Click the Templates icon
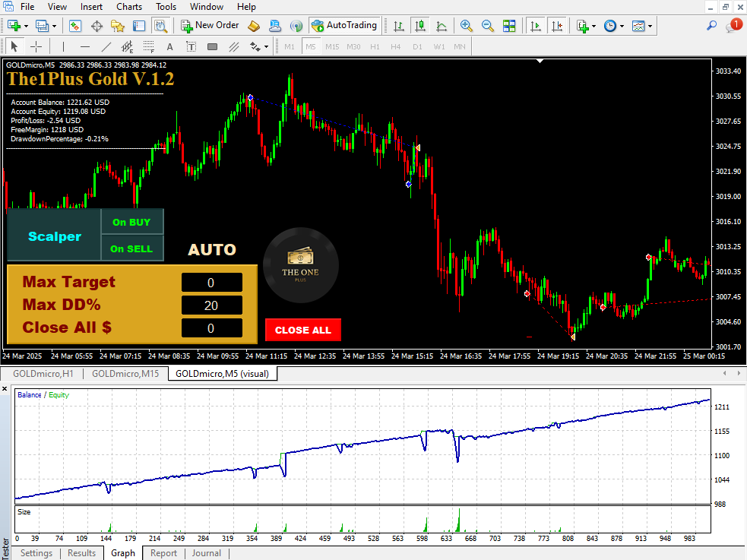This screenshot has width=747, height=560. (x=638, y=26)
